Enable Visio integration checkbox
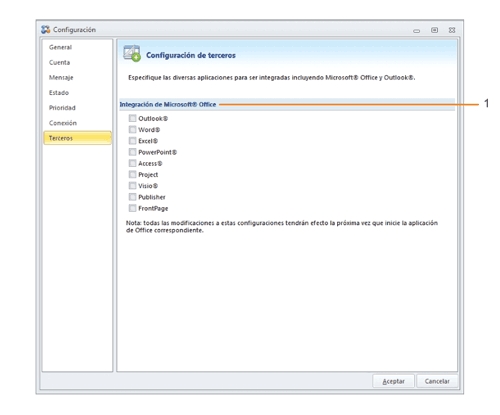Image resolution: width=500 pixels, height=415 pixels. [x=133, y=186]
